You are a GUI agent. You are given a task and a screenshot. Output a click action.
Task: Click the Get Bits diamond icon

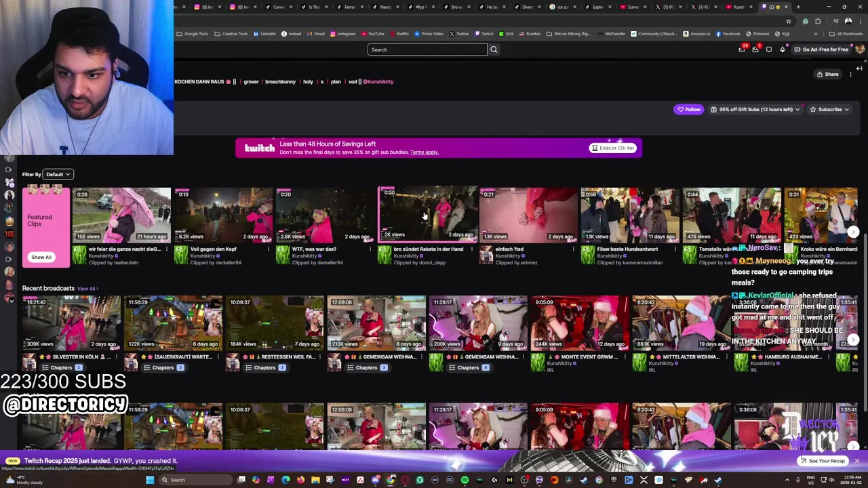(x=782, y=49)
